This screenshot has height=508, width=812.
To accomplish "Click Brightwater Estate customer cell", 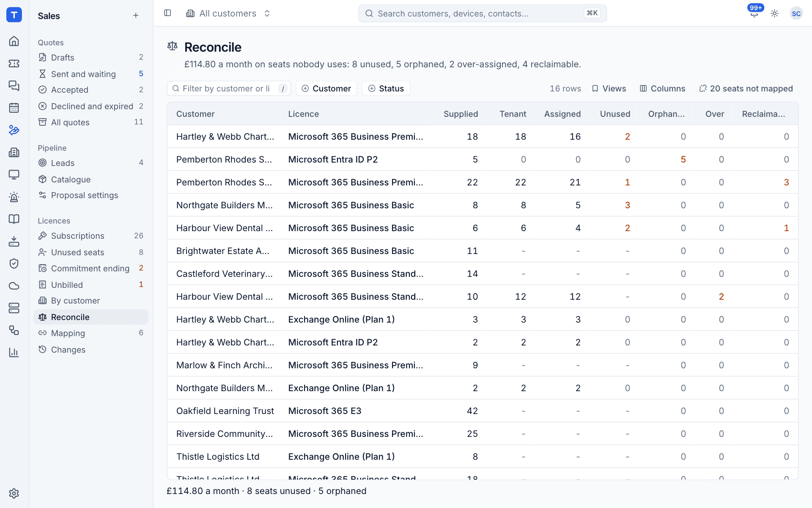I will point(222,251).
